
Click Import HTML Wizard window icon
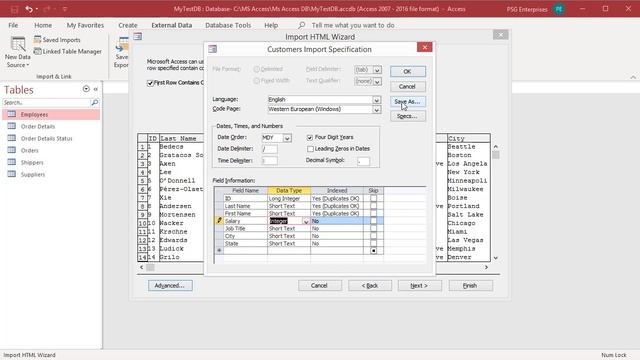138,37
